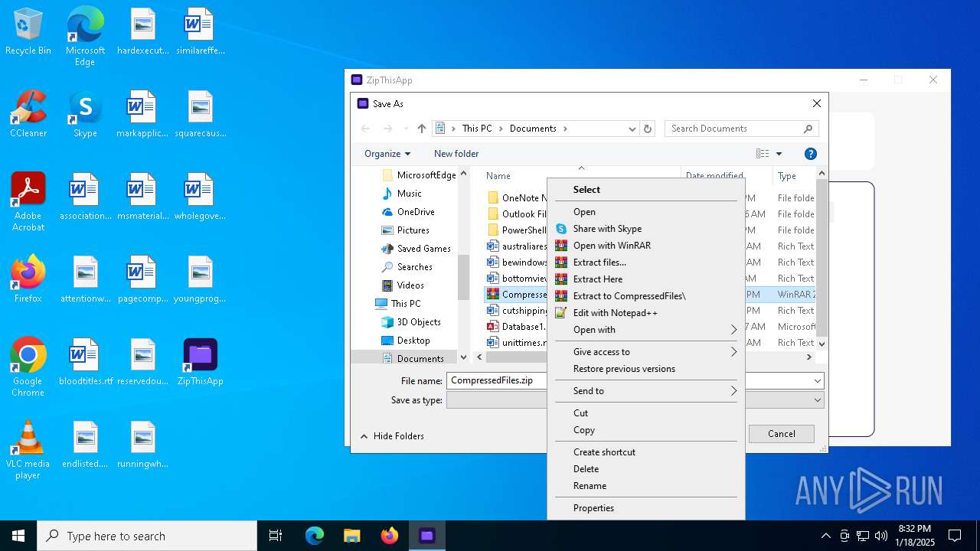
Task: Launch Firefox from desktop icon
Action: pyautogui.click(x=28, y=279)
